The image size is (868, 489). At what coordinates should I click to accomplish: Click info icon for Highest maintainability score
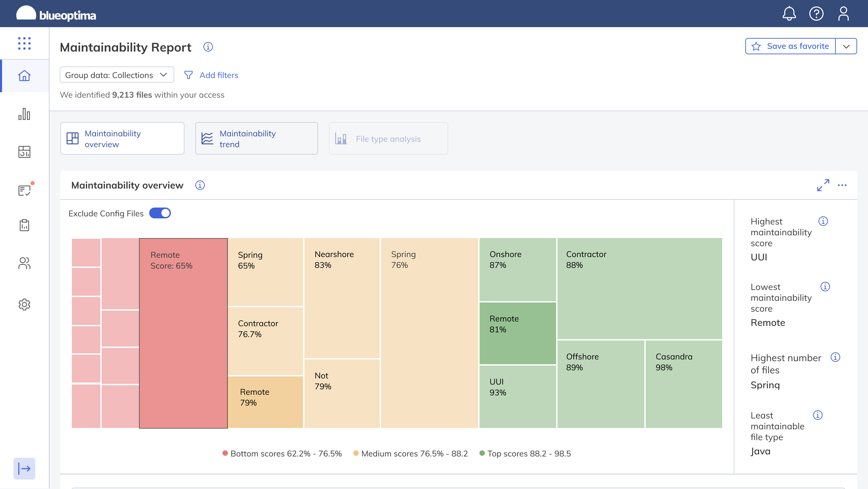(x=823, y=221)
